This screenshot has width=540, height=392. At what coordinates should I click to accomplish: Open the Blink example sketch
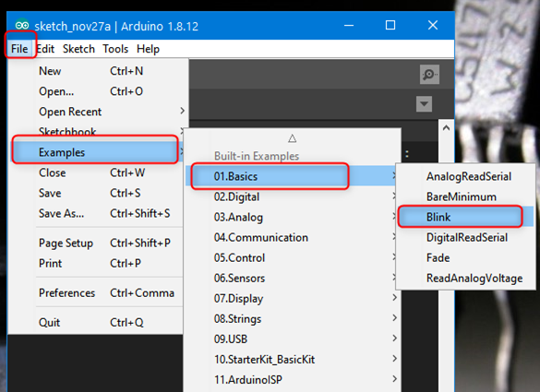point(465,217)
